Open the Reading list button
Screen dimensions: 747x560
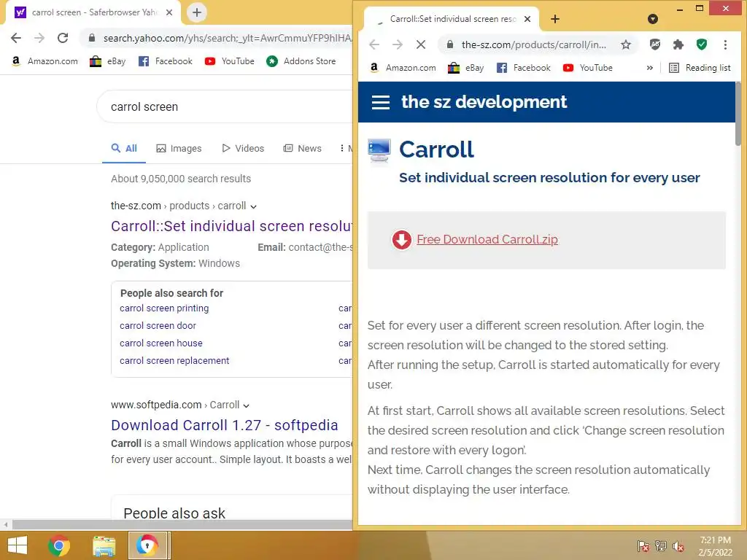pos(700,68)
